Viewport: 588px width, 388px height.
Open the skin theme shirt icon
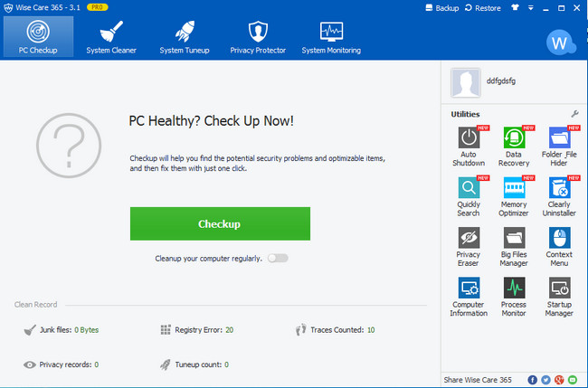(x=517, y=7)
